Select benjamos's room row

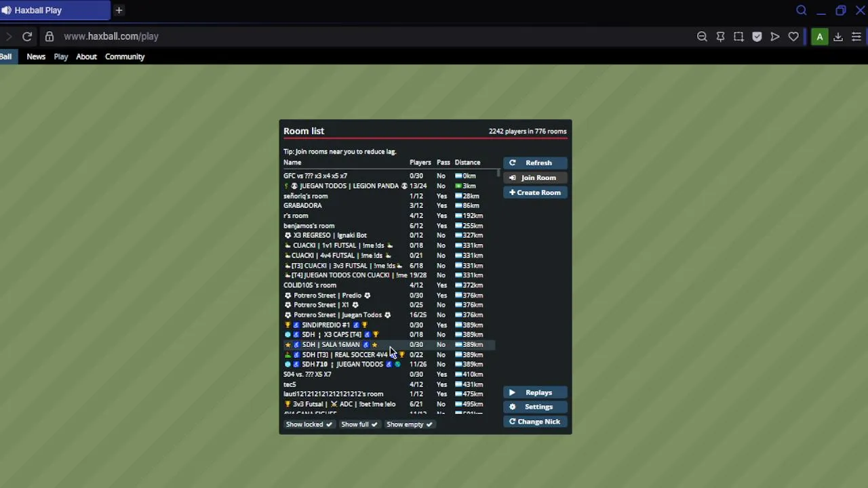point(389,226)
